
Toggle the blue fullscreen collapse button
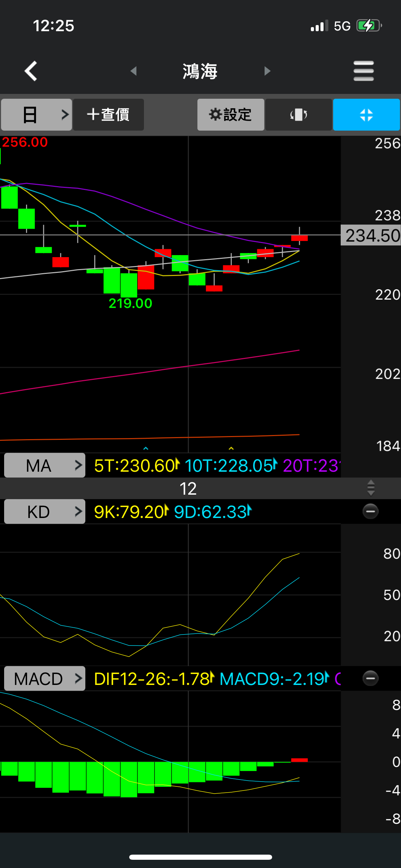[366, 114]
